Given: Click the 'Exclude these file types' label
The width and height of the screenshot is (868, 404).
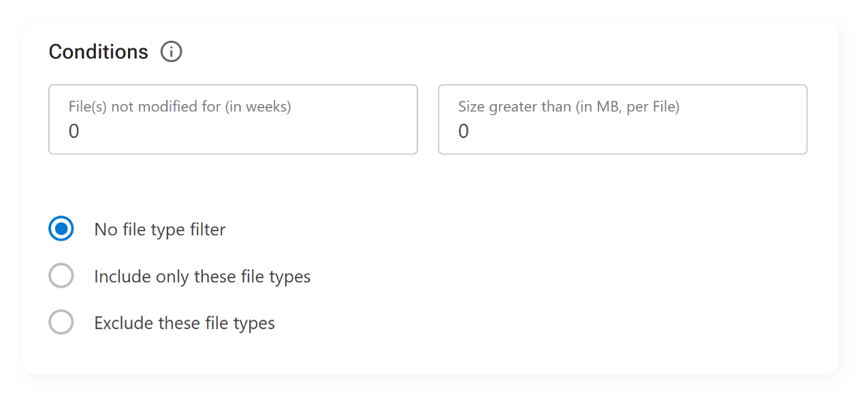Looking at the screenshot, I should [184, 322].
